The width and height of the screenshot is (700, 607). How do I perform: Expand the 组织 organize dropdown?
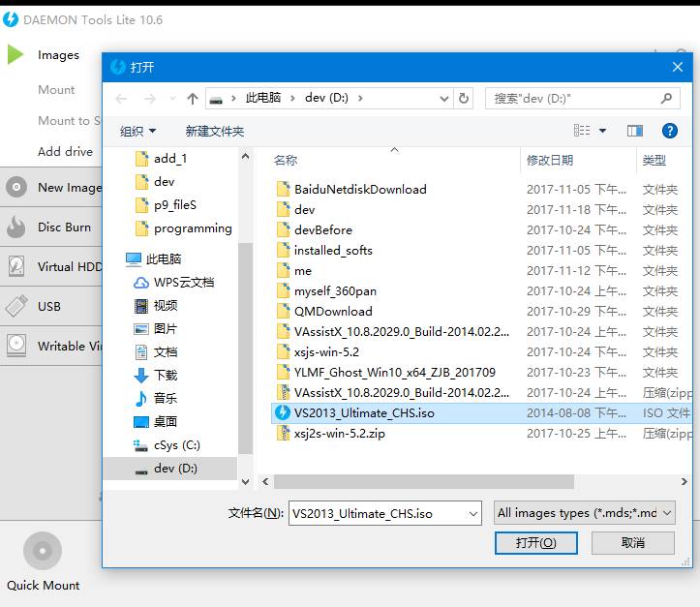point(137,131)
